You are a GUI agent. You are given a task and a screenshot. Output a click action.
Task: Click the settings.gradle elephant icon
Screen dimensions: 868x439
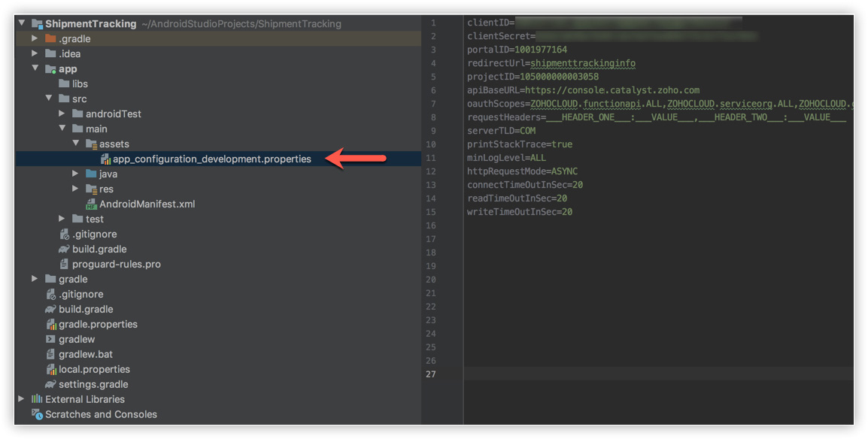50,383
